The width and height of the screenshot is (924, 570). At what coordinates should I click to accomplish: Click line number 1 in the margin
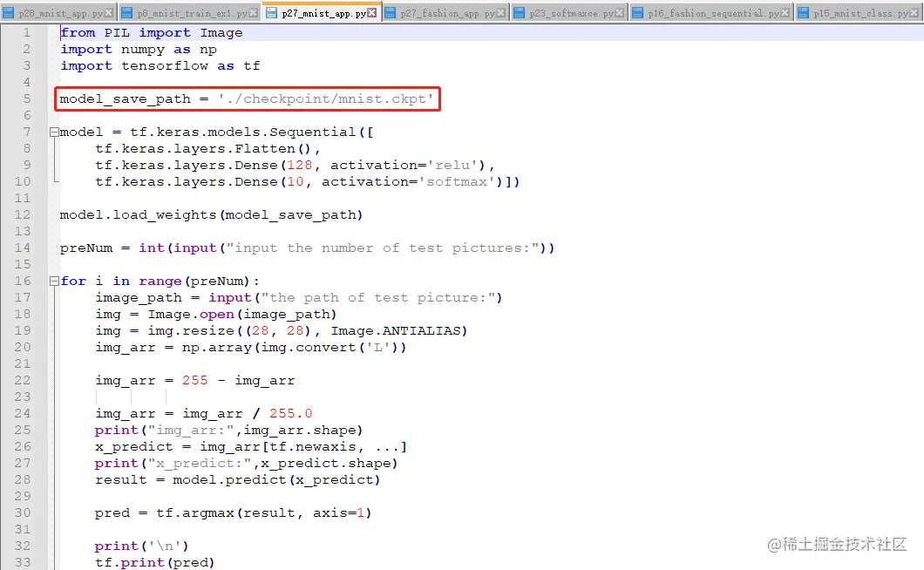26,32
